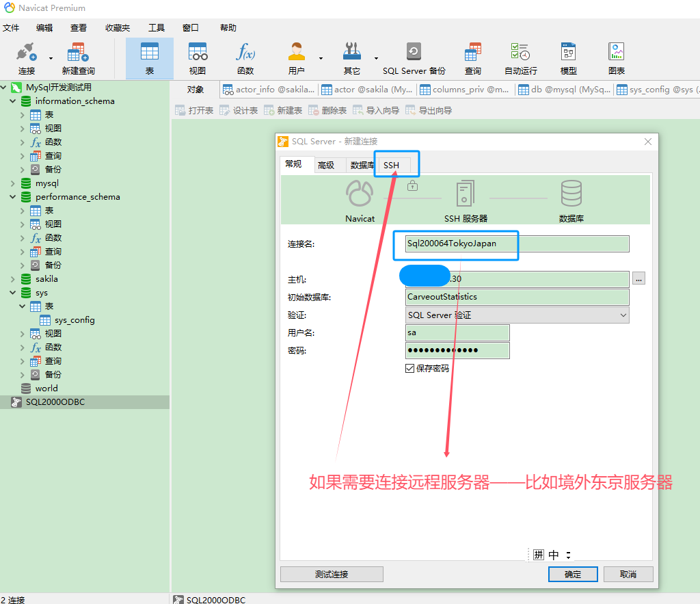Expand the mysql database node
The image size is (700, 604).
coord(12,183)
